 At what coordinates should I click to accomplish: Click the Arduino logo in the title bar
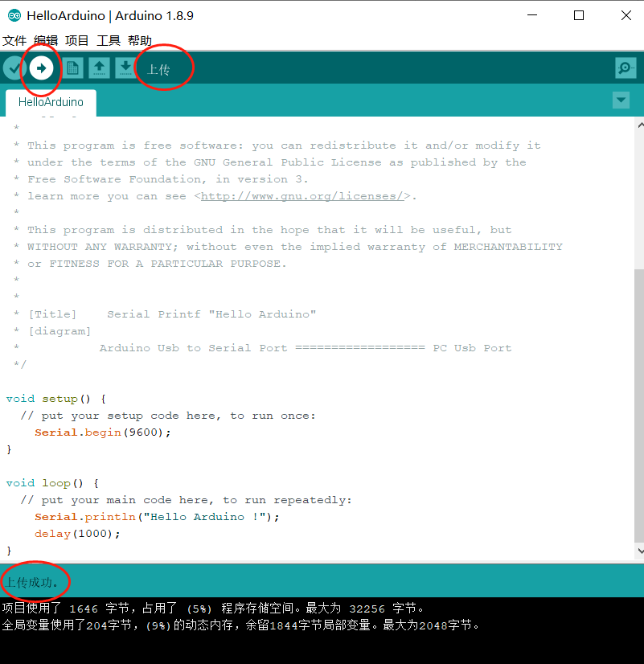(x=14, y=15)
